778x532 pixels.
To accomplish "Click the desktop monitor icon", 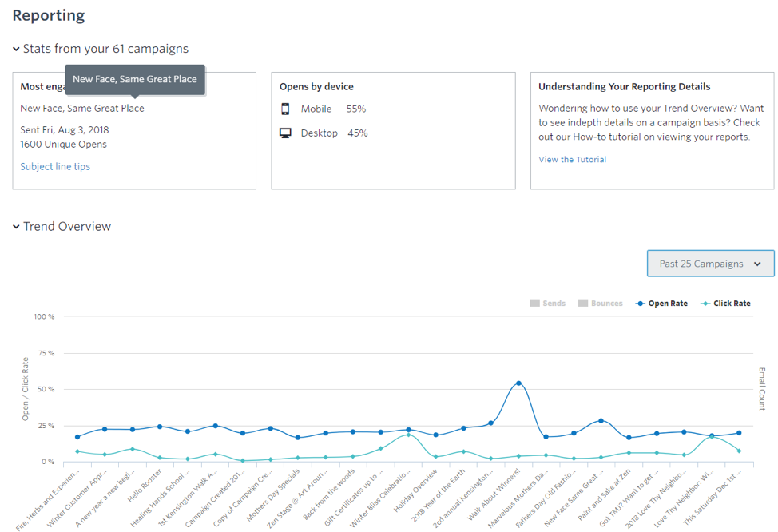I will pyautogui.click(x=285, y=133).
